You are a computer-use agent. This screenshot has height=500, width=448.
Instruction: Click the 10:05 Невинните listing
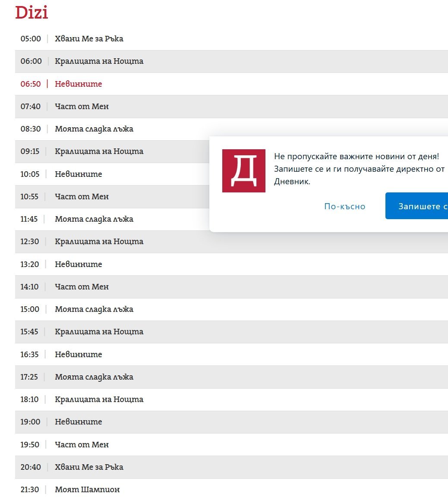78,174
